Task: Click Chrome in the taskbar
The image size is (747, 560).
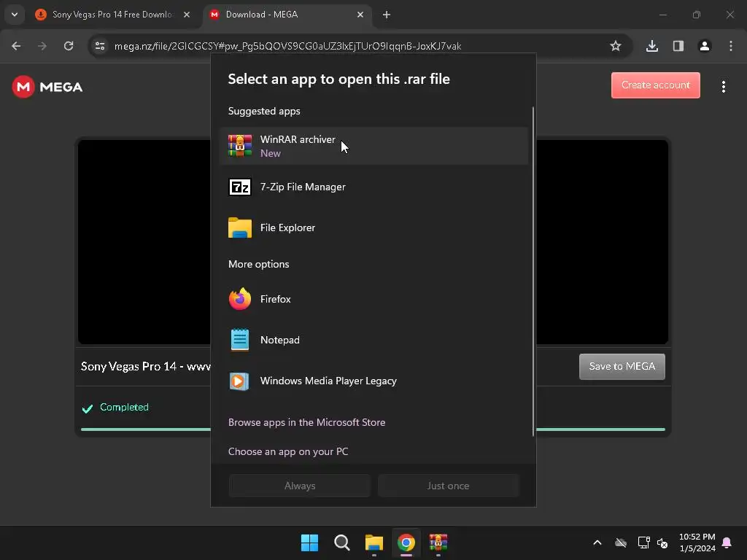Action: pos(406,542)
